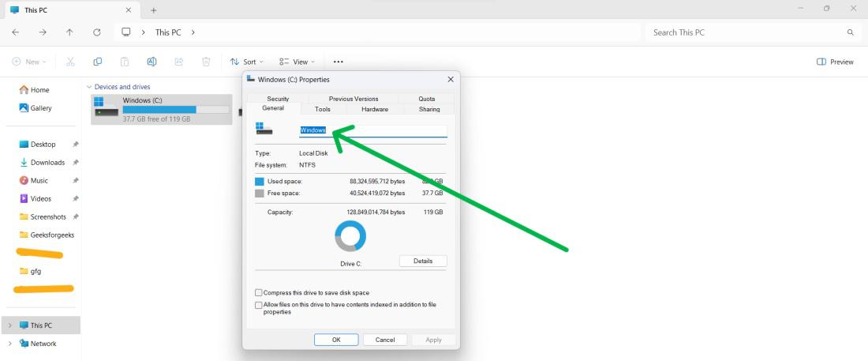Enable Compress this drive checkbox
Image resolution: width=868 pixels, height=361 pixels.
click(259, 292)
